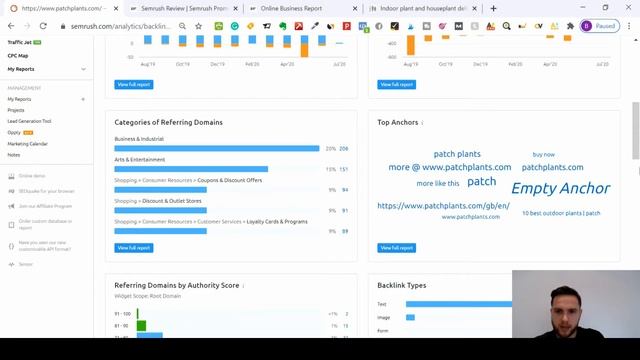Click the green 81-90 authority score bar
The image size is (640, 360).
[141, 326]
